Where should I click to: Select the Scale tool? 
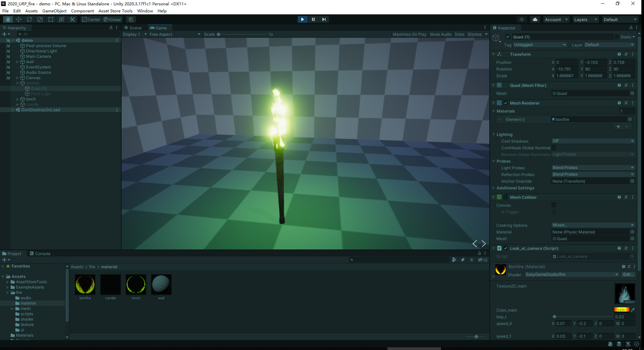coord(40,19)
